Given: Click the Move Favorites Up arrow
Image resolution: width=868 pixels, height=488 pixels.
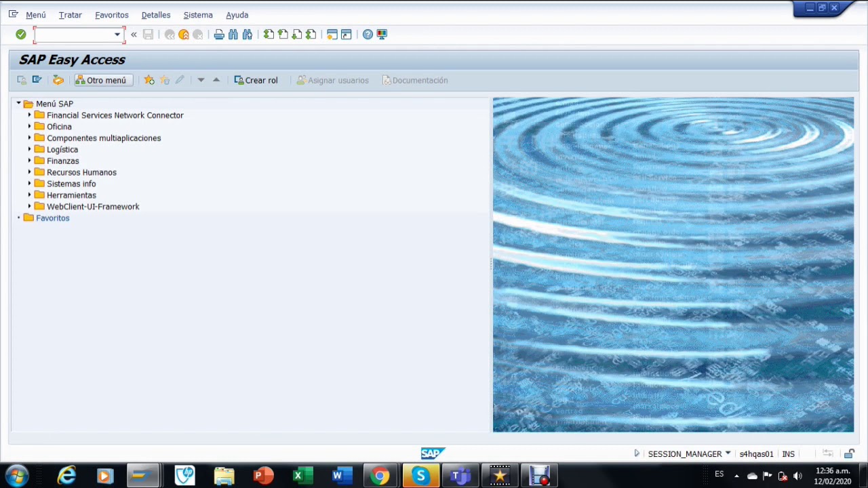Looking at the screenshot, I should coord(216,80).
